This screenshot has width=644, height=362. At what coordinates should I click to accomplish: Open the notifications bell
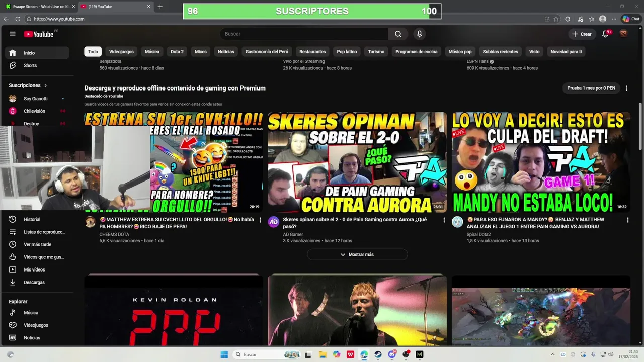pos(606,34)
